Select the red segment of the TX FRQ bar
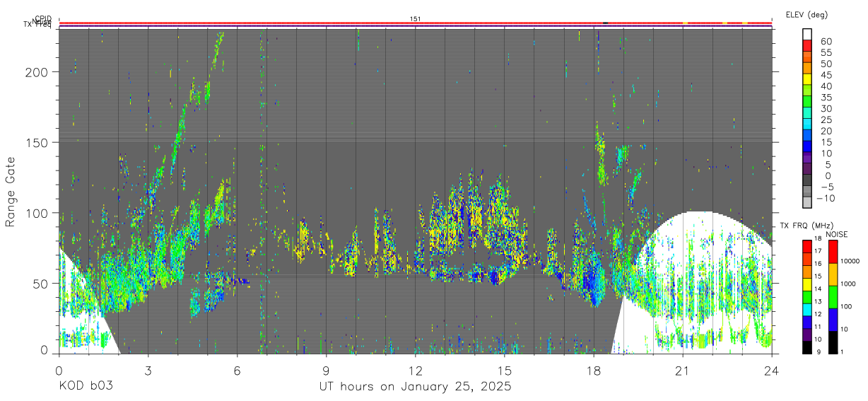 [x=807, y=246]
